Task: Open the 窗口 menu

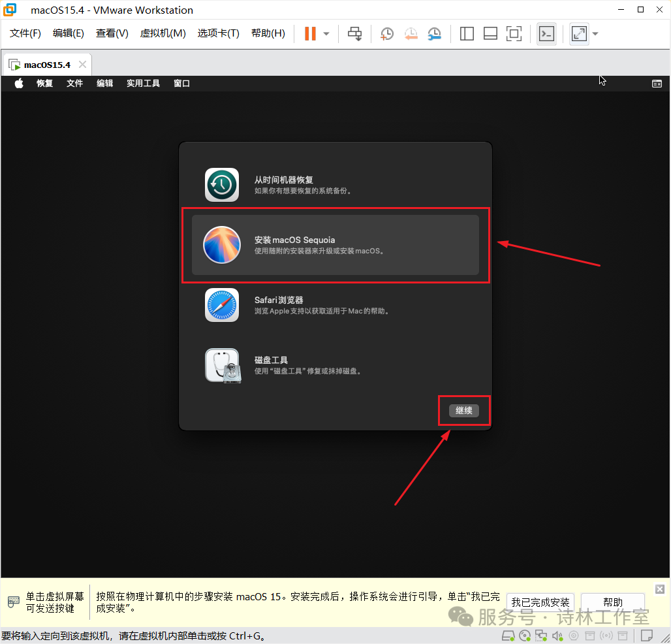Action: [x=181, y=83]
